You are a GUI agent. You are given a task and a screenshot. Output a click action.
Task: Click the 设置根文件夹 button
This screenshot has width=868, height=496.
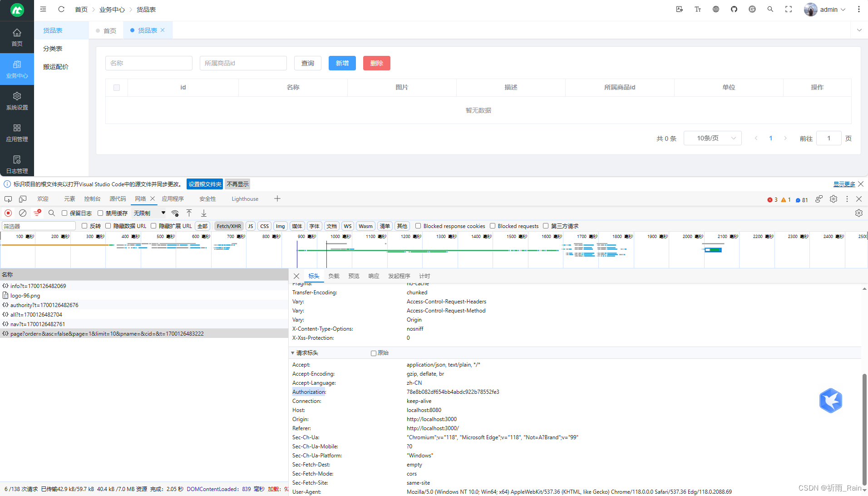(205, 184)
